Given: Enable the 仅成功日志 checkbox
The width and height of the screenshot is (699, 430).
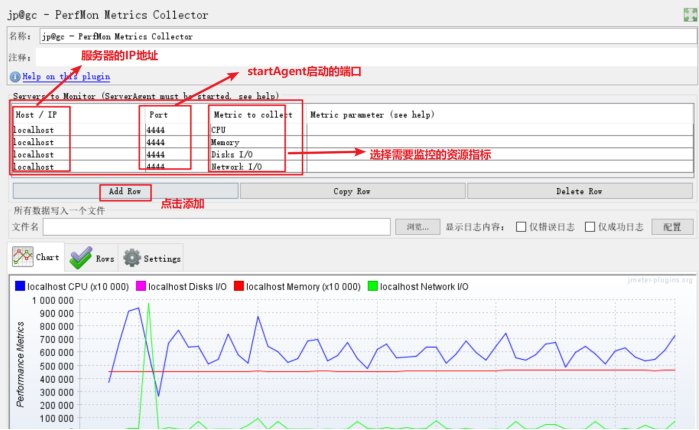Looking at the screenshot, I should [x=590, y=227].
